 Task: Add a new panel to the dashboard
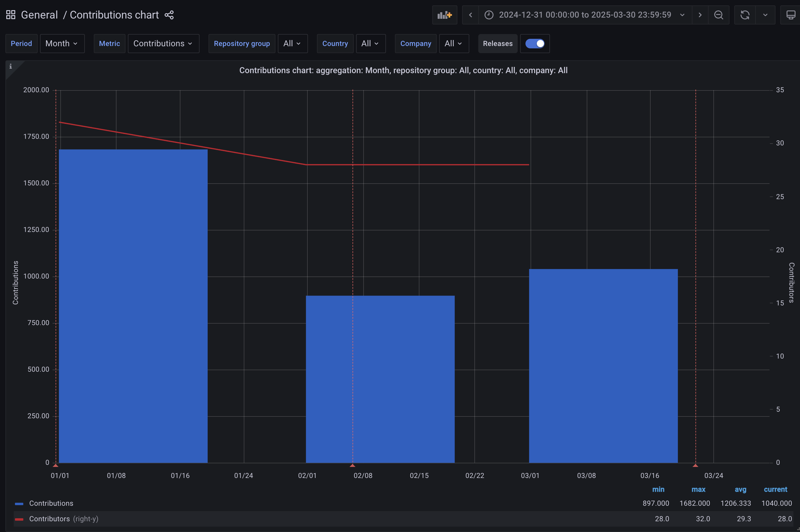(445, 15)
